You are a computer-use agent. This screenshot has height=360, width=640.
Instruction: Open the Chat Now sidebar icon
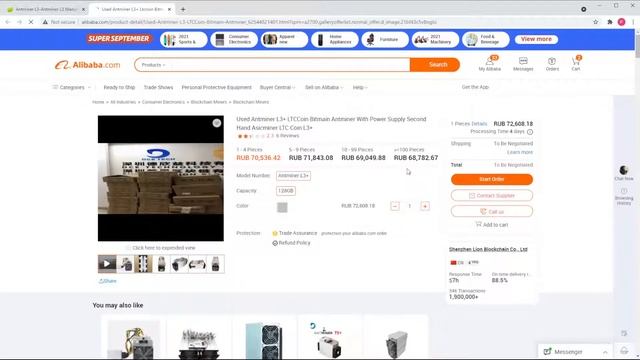pos(624,173)
